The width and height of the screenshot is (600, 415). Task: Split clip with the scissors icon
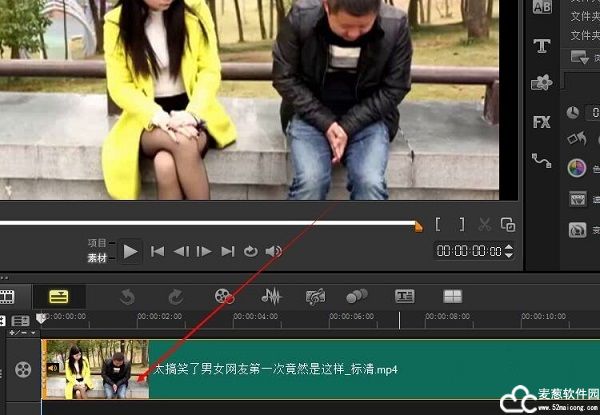pos(484,225)
